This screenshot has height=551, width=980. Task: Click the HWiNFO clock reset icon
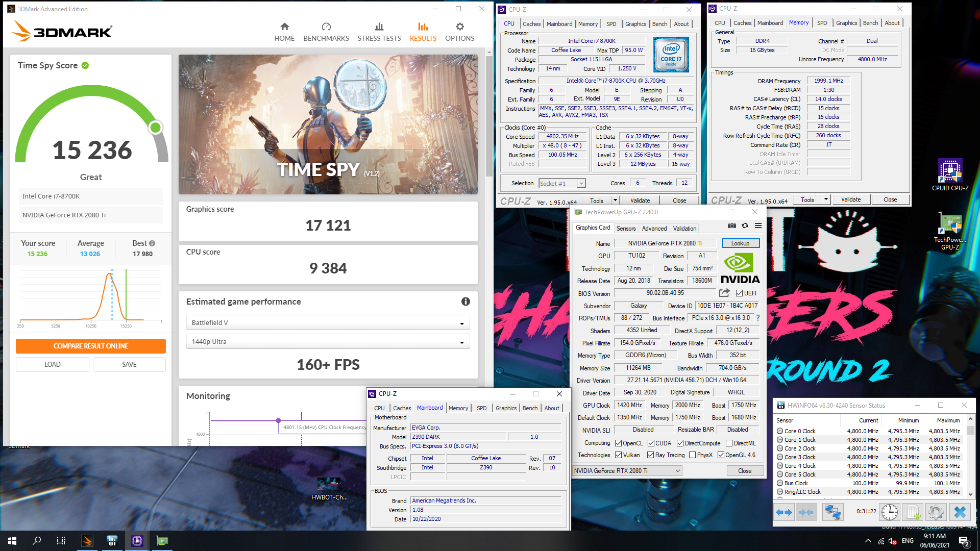(x=890, y=512)
